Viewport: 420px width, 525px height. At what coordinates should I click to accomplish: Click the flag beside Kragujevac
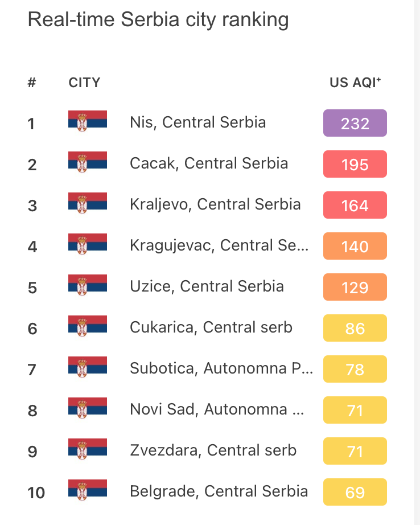tap(88, 245)
